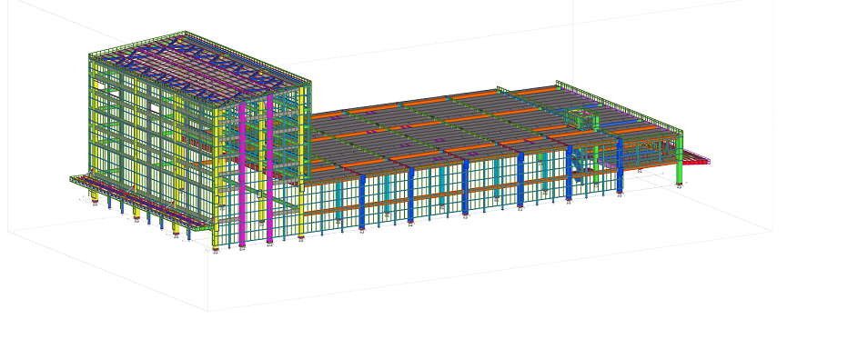Pick the small box structure on the low roof

tap(581, 119)
